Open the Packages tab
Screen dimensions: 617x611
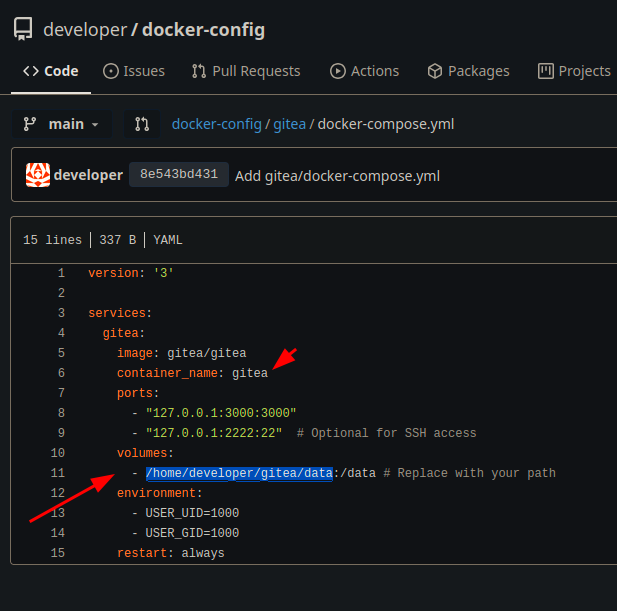[468, 71]
